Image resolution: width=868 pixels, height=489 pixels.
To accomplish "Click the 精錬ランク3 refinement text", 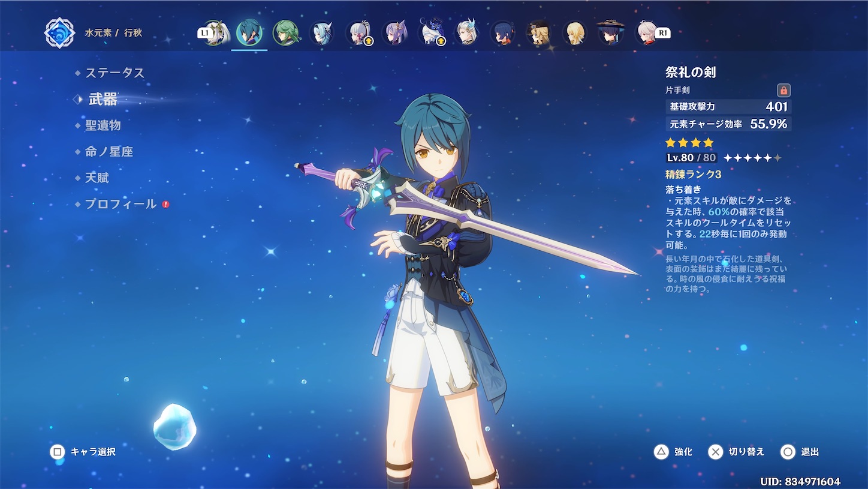I will [x=693, y=175].
